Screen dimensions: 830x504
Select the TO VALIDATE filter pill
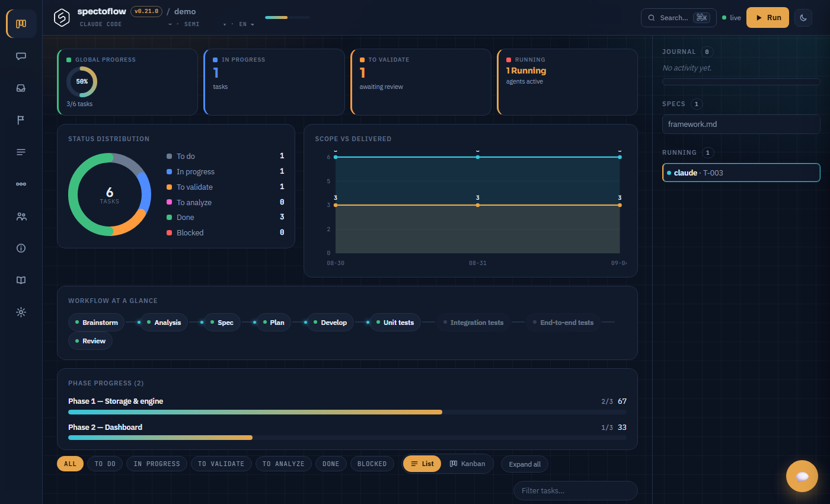221,464
